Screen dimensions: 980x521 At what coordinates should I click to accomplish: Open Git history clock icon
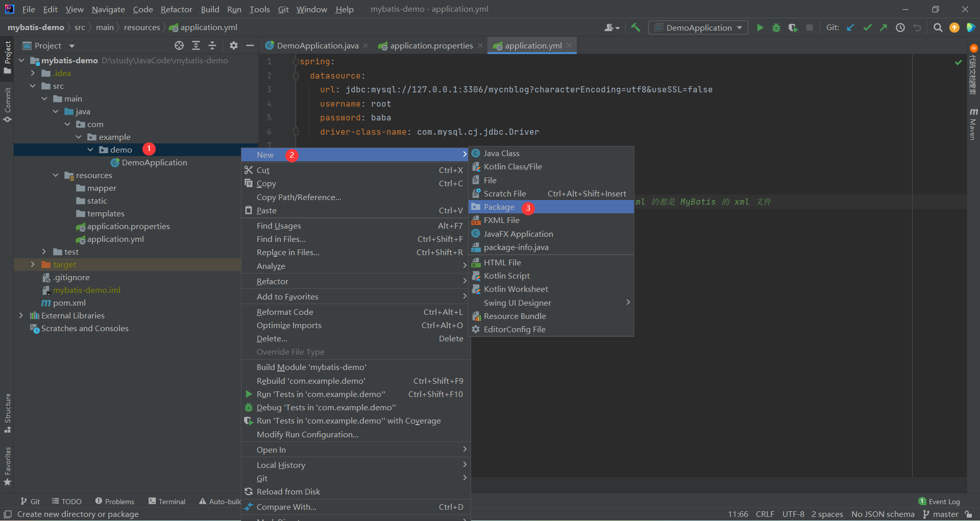pos(900,28)
